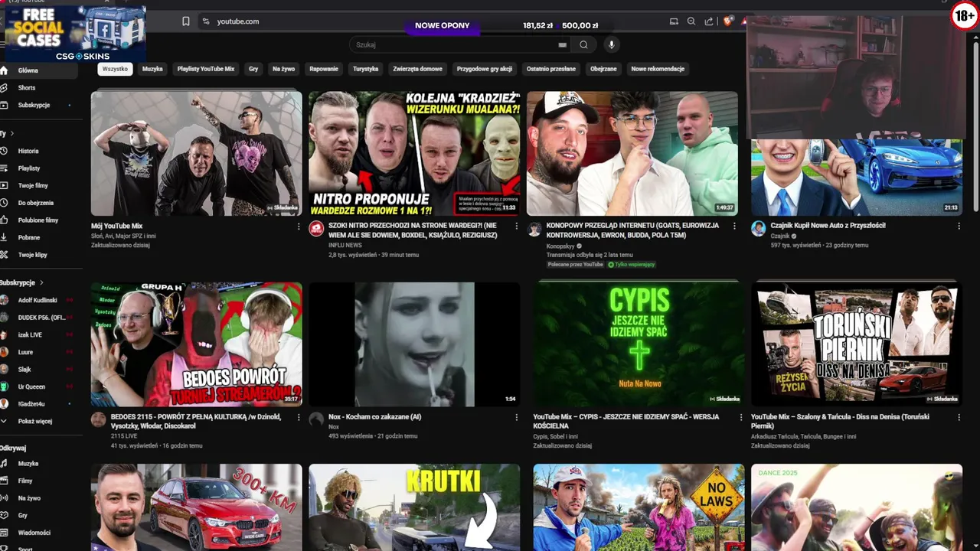Expand Subskrypcje section header chevron
The width and height of the screenshot is (980, 551).
[x=41, y=283]
